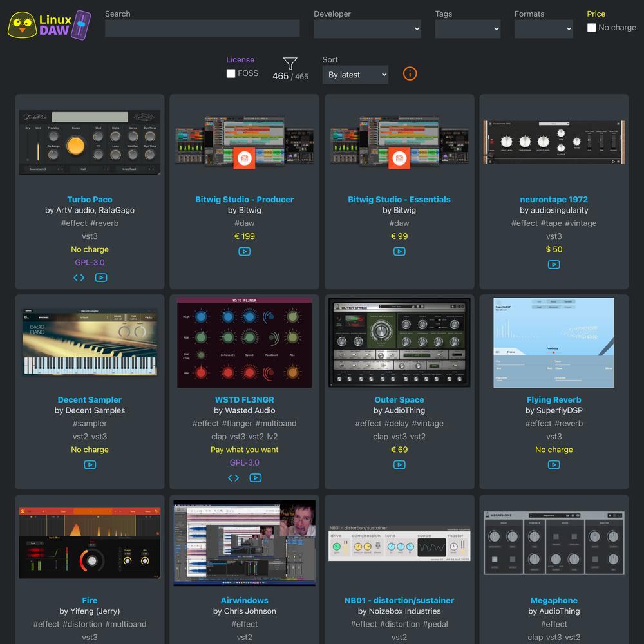644x644 pixels.
Task: Click the Linux DAW owl logo
Action: (x=50, y=25)
